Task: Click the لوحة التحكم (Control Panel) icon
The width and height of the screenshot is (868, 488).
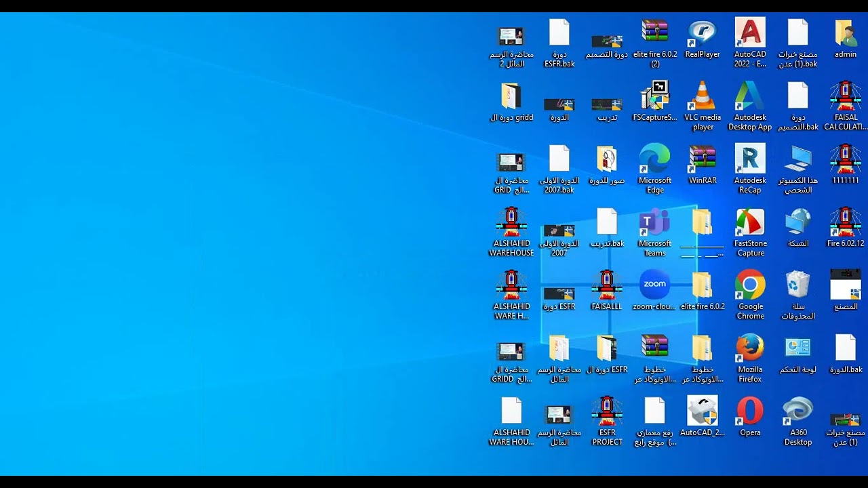Action: [x=798, y=354]
